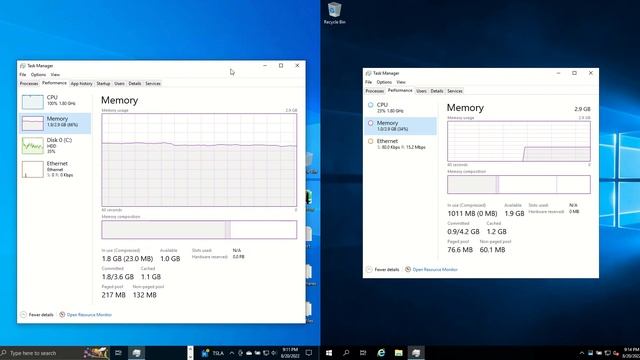Click the muted volume icon in right system tray
640x360 pixels.
616,353
